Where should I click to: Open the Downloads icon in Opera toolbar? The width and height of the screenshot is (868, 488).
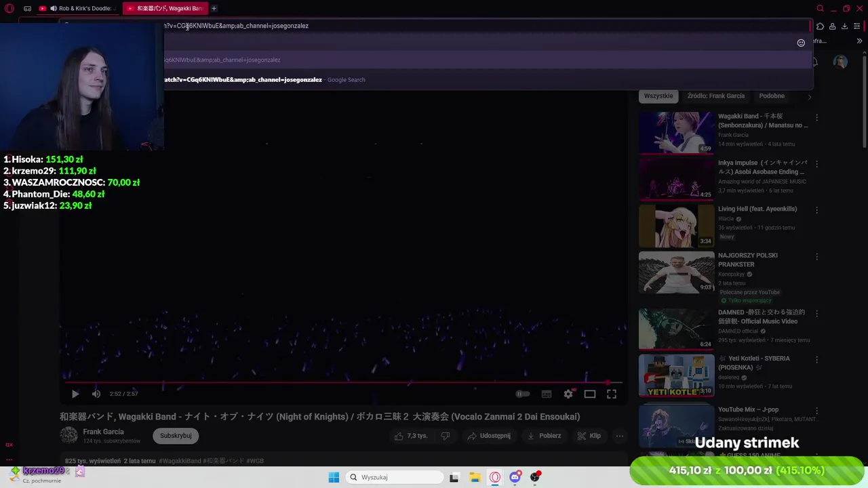[844, 26]
